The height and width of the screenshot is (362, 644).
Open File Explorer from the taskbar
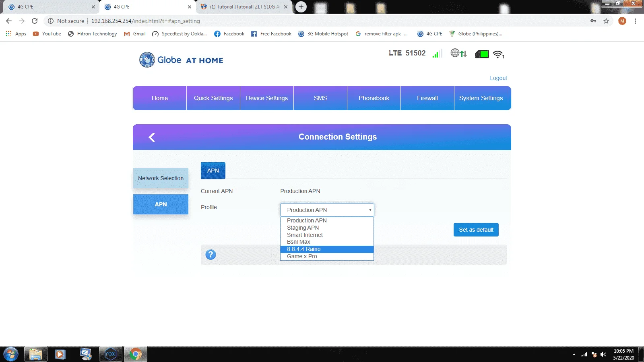[35, 354]
